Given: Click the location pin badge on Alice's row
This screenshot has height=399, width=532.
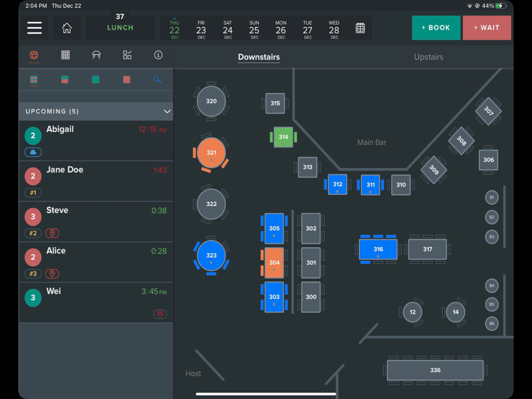Looking at the screenshot, I should click(52, 273).
